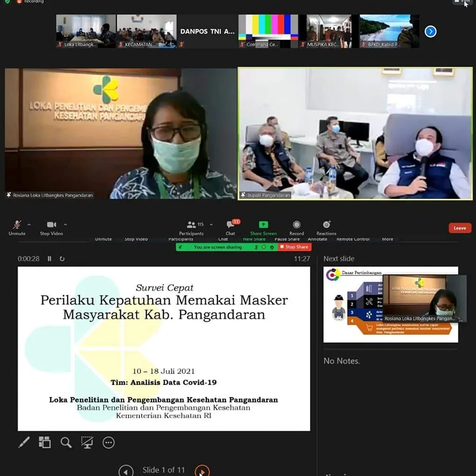Open See all slides grid
The image size is (476, 476).
coord(44,442)
